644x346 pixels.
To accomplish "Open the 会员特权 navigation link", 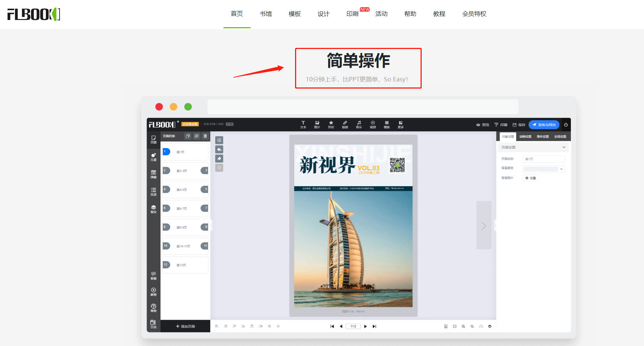I will 474,14.
